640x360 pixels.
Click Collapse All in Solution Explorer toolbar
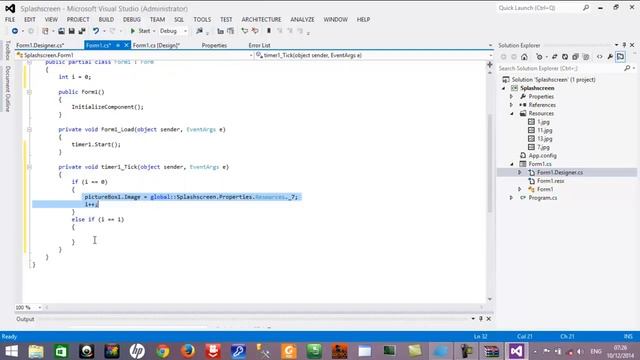point(575,57)
